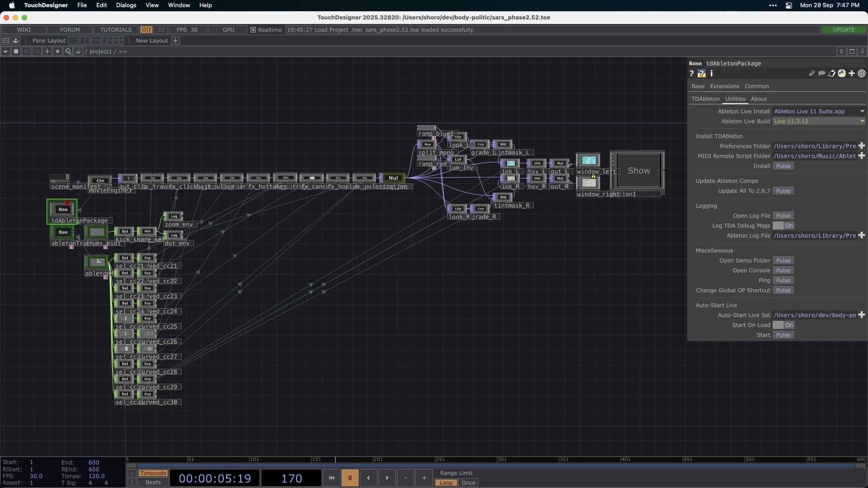Screen dimensions: 868x488
Task: Pulse Update All To 2.6.7
Action: [783, 191]
